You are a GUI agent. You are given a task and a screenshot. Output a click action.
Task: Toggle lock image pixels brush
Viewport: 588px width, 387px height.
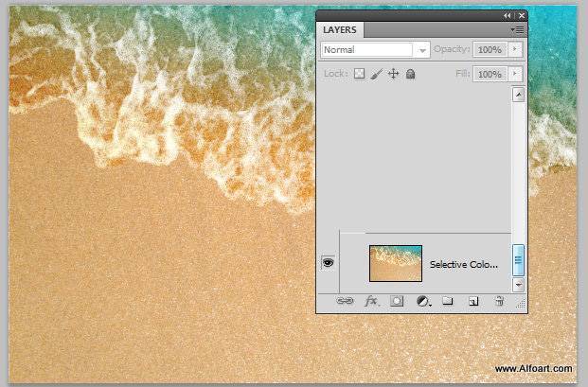376,74
